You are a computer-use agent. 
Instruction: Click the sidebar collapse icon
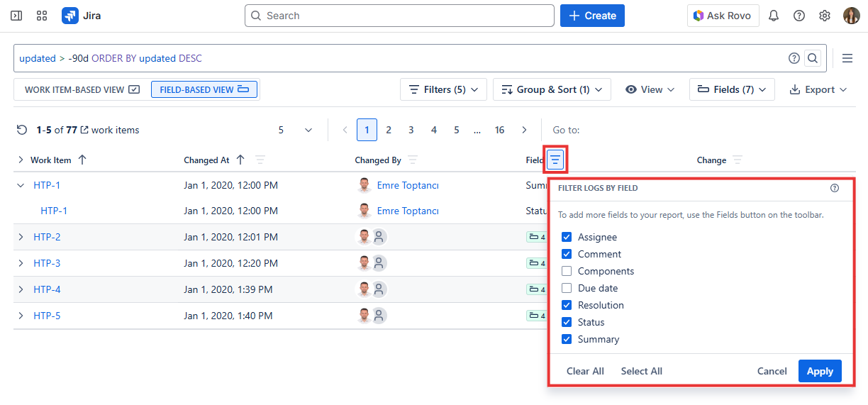tap(16, 16)
